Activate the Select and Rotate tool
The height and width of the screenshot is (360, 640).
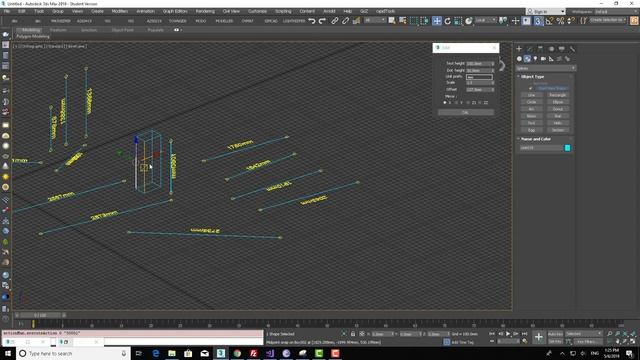point(448,21)
